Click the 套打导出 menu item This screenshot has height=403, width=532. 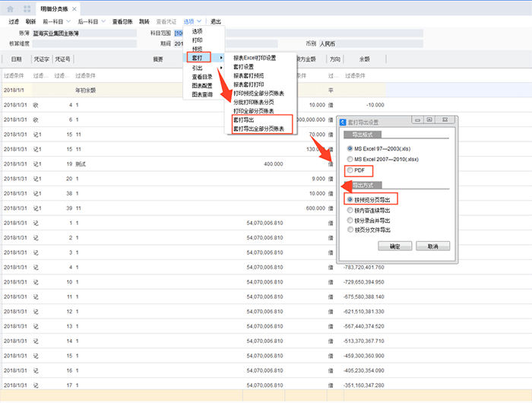244,120
